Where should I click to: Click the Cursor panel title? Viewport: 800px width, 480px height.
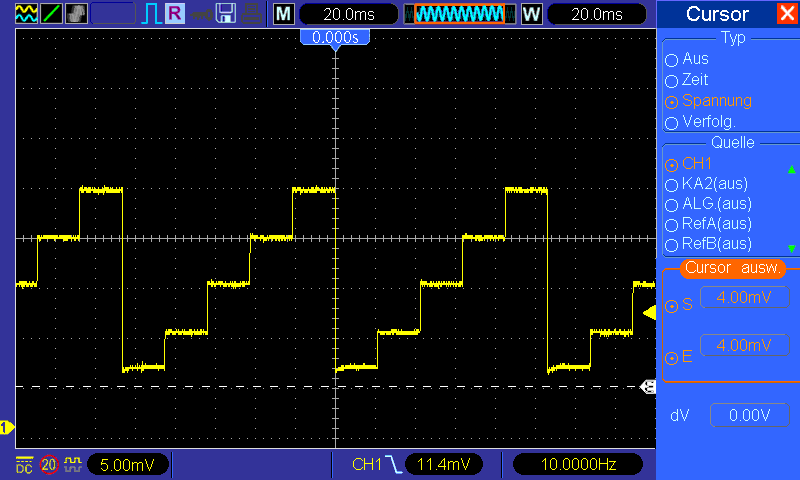717,14
